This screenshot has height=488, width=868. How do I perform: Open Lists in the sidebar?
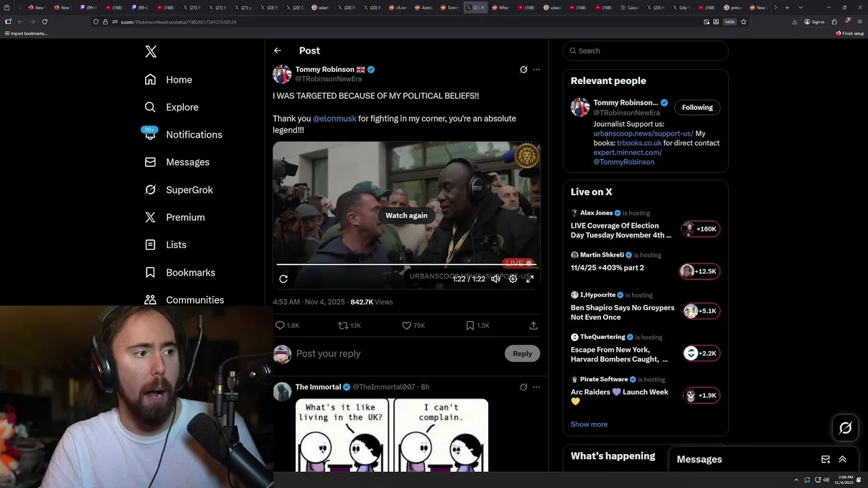click(x=165, y=245)
